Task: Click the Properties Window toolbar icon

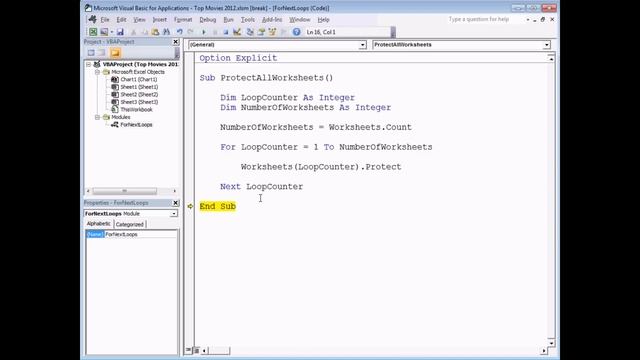Action: coord(261,32)
